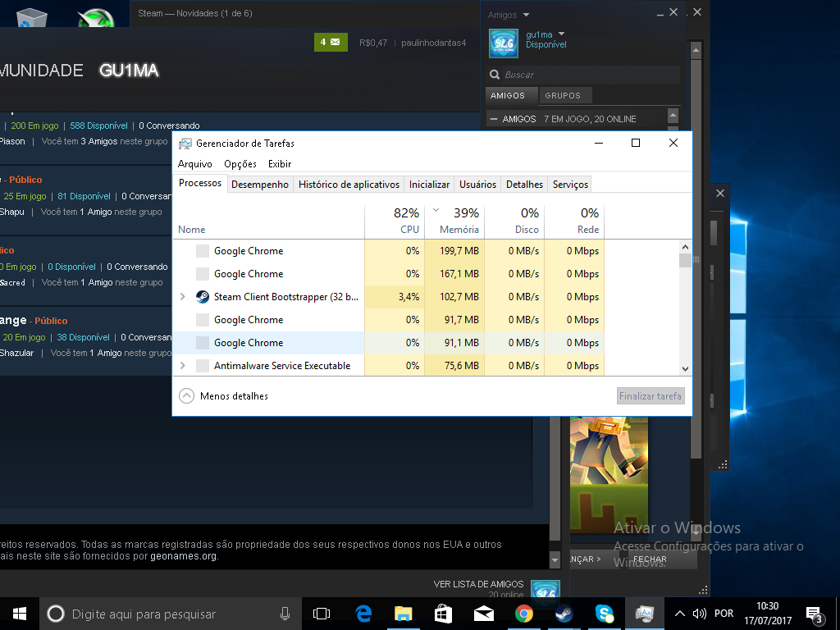Switch to the Usuários tab
Screen dimensions: 840x630
click(x=478, y=185)
